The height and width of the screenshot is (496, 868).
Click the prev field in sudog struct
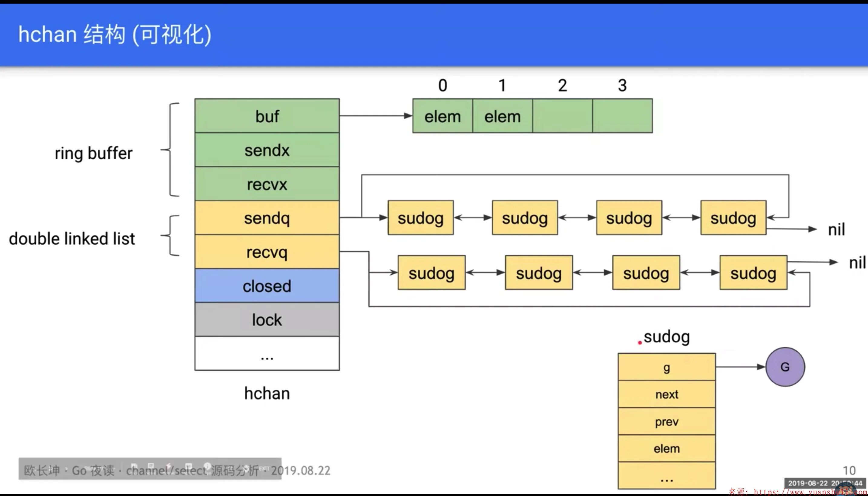pos(666,422)
